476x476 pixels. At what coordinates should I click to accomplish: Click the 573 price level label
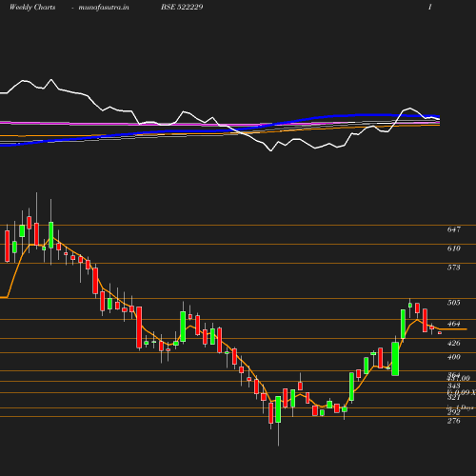point(453,268)
